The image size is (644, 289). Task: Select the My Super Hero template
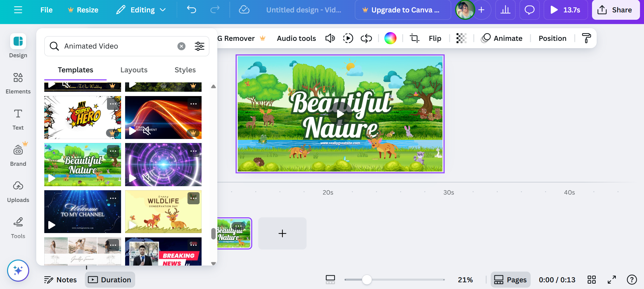[83, 118]
